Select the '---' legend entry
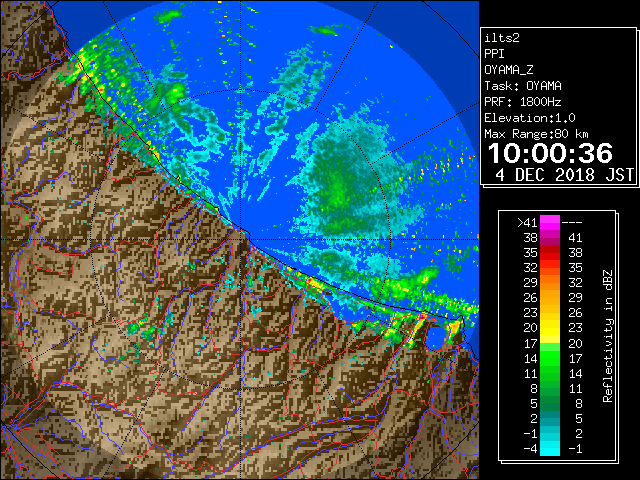Viewport: 640px width, 480px height. pyautogui.click(x=572, y=222)
